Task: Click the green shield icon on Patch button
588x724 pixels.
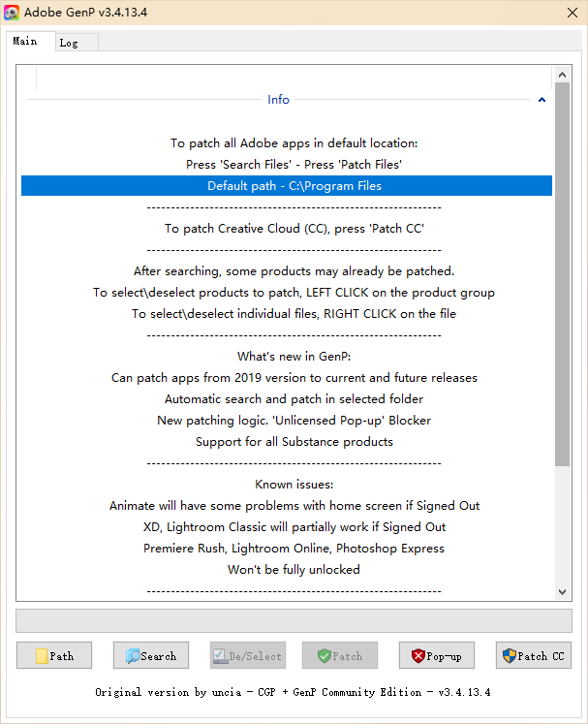Action: pos(325,656)
